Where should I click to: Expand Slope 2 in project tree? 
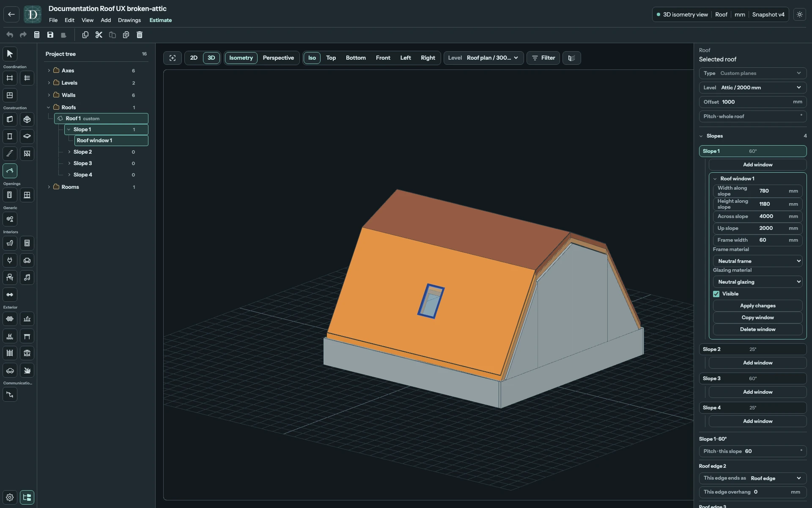click(x=69, y=152)
